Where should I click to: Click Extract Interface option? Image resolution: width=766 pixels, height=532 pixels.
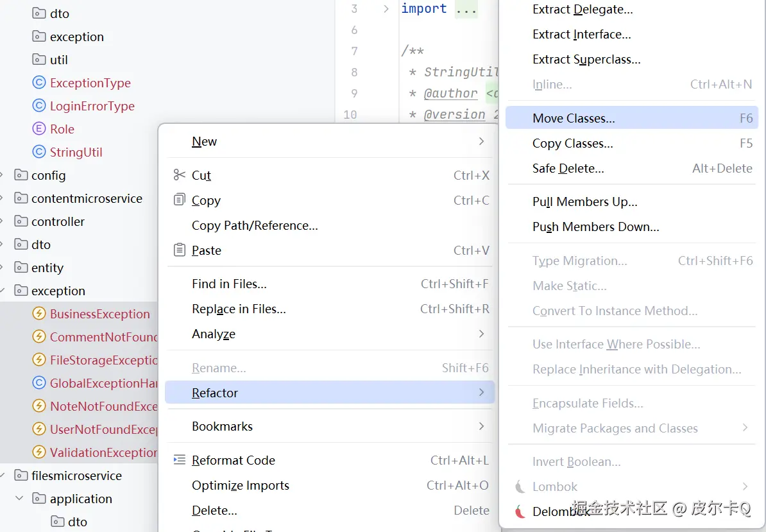click(581, 34)
